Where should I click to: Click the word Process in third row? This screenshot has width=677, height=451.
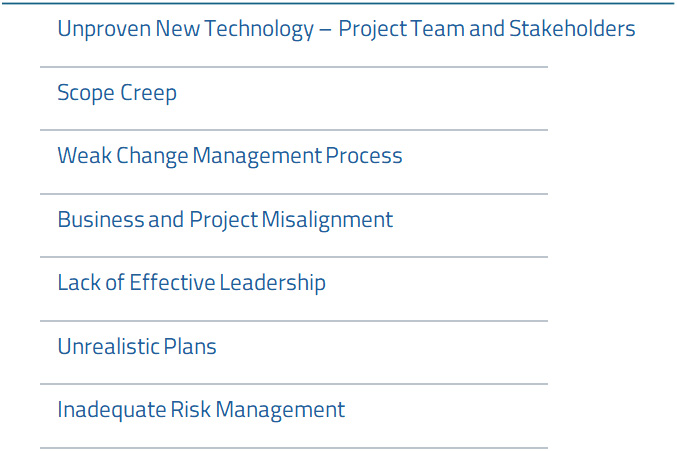364,156
